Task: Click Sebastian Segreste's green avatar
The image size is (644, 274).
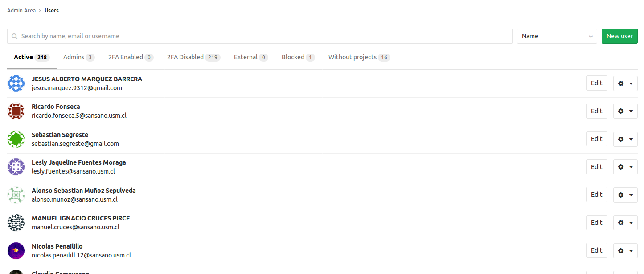Action: point(16,139)
